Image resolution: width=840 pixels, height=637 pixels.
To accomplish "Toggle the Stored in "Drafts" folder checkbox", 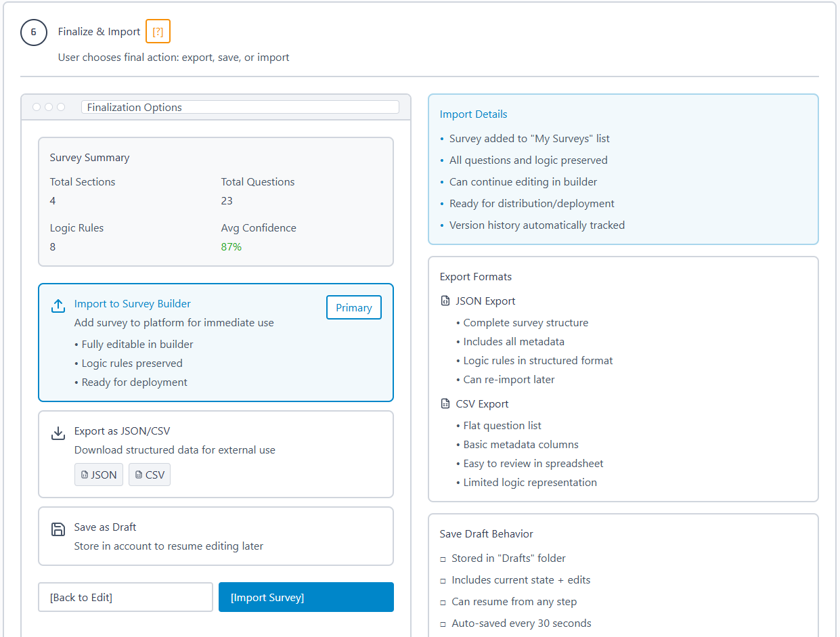I will [443, 559].
